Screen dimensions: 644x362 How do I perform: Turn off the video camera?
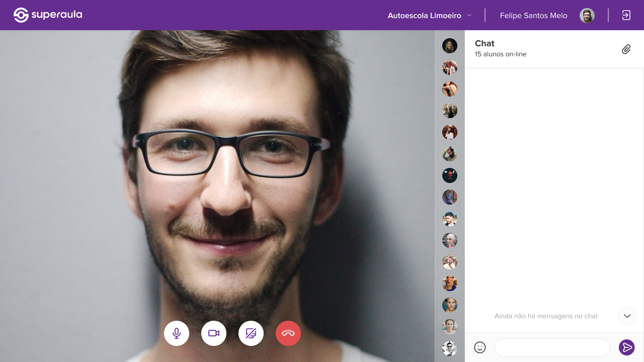[214, 333]
